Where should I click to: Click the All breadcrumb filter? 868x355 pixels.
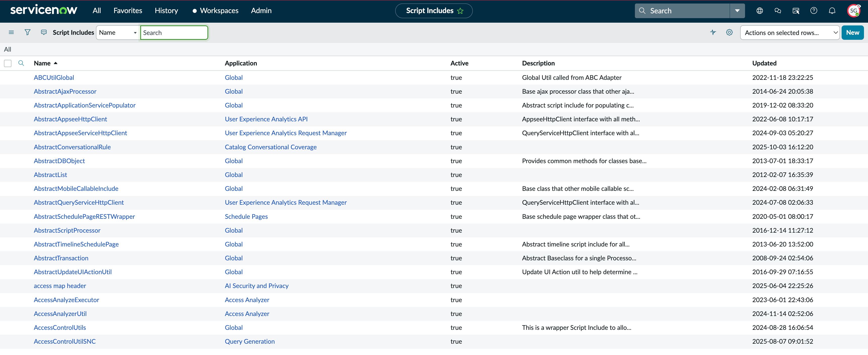tap(7, 50)
